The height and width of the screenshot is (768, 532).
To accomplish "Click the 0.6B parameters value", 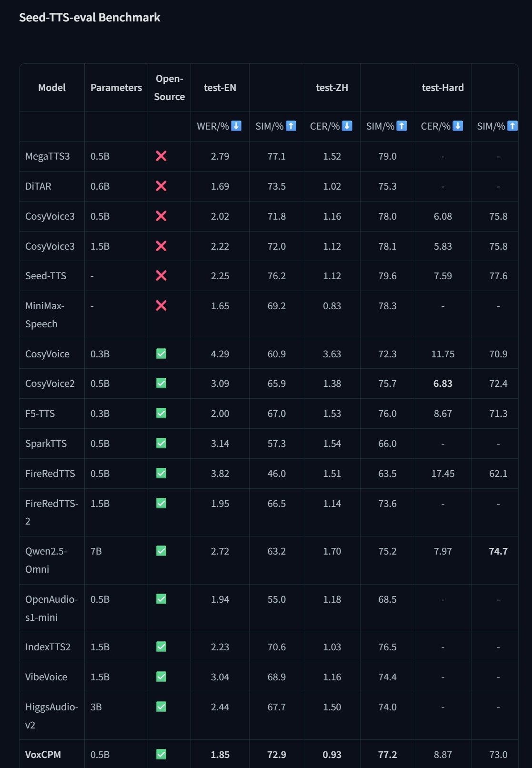I will [x=100, y=186].
